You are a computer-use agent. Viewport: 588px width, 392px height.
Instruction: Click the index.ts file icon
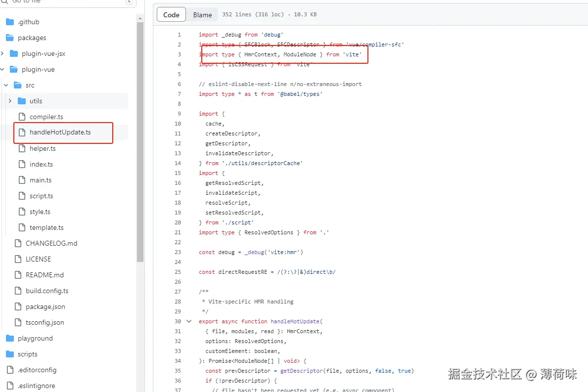click(22, 164)
